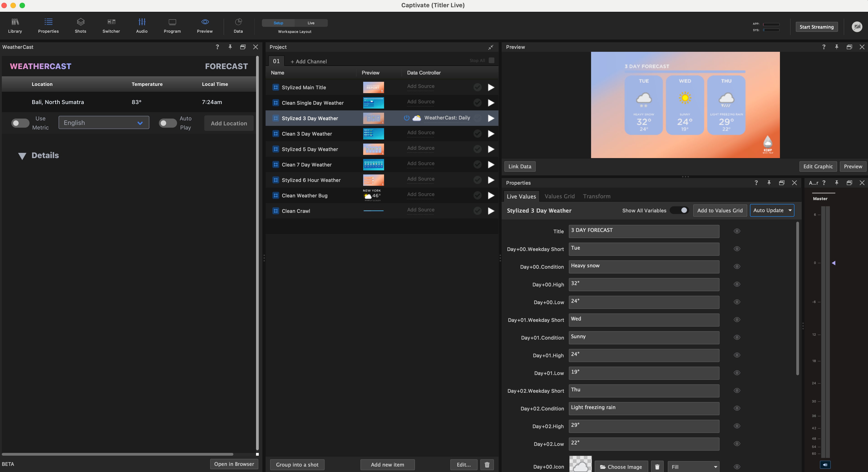Open help for the Preview panel

(824, 47)
